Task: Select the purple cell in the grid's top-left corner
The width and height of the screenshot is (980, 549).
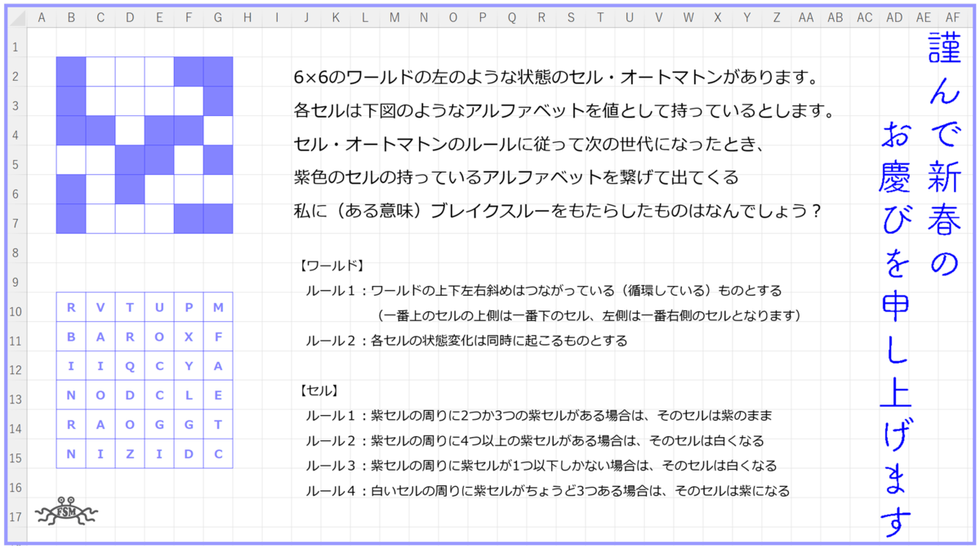Action: coord(70,69)
